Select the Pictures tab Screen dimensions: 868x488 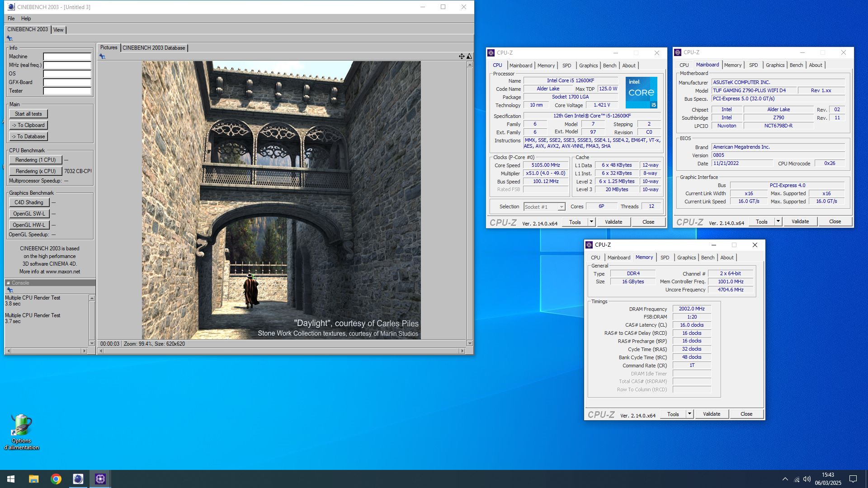(108, 47)
